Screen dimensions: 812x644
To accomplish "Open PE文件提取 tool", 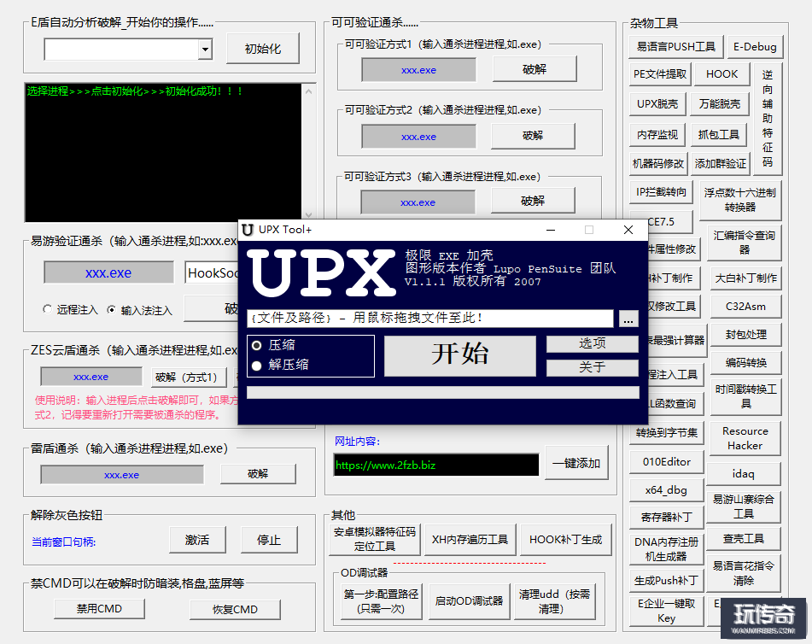I will click(660, 74).
